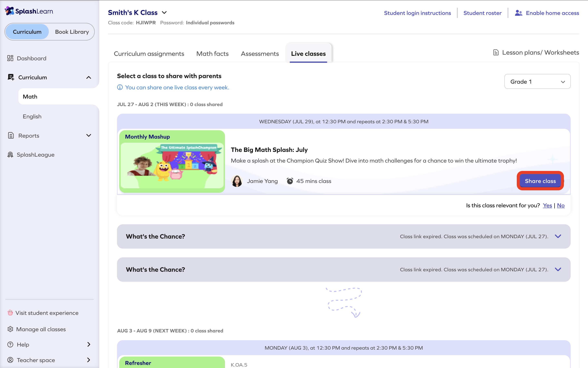Click the Aug 3 - Aug 9 week heading
The width and height of the screenshot is (588, 368).
tap(170, 331)
